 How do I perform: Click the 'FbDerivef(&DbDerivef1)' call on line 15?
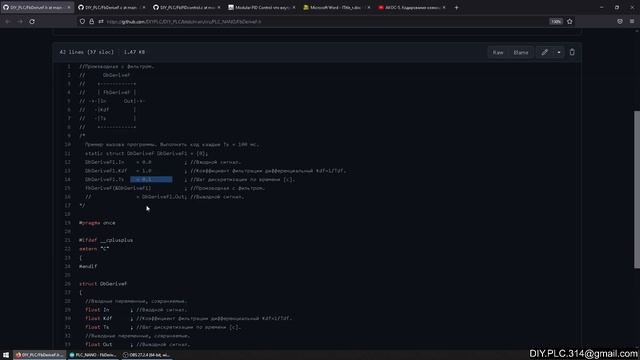click(118, 188)
